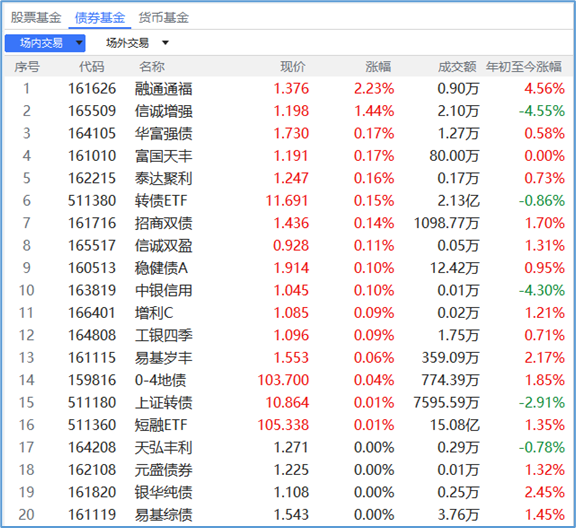Click turnover 1098.77万
This screenshot has height=528, width=576.
[447, 223]
